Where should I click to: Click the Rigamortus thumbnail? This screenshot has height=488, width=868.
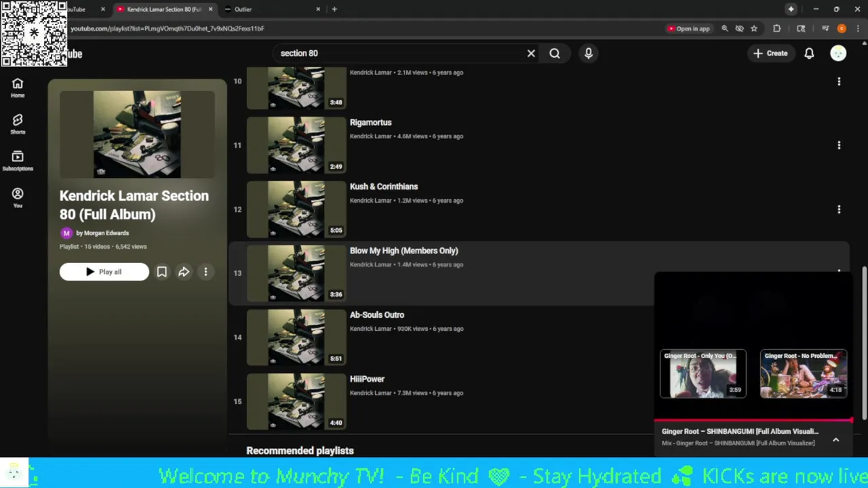coord(296,145)
